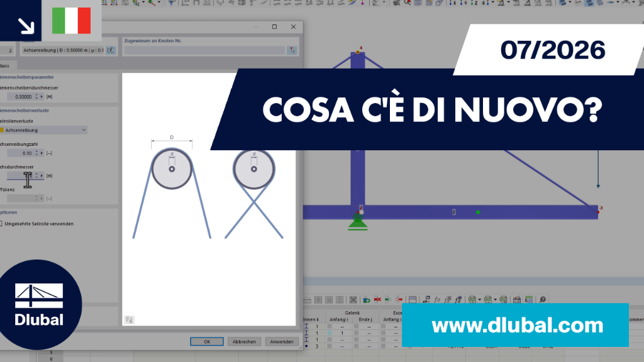The width and height of the screenshot is (644, 362).
Task: Click the fx with eye formula-view icon
Action: tap(458, 300)
